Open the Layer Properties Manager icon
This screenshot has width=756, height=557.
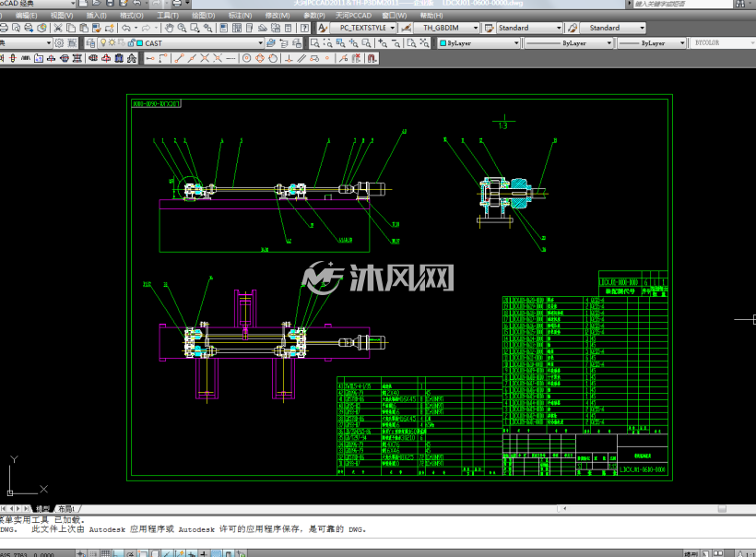pos(90,43)
